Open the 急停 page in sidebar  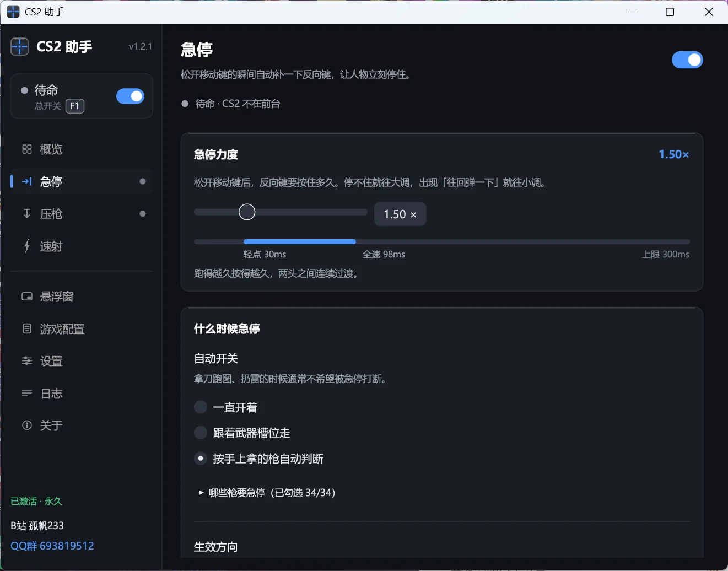pyautogui.click(x=82, y=181)
